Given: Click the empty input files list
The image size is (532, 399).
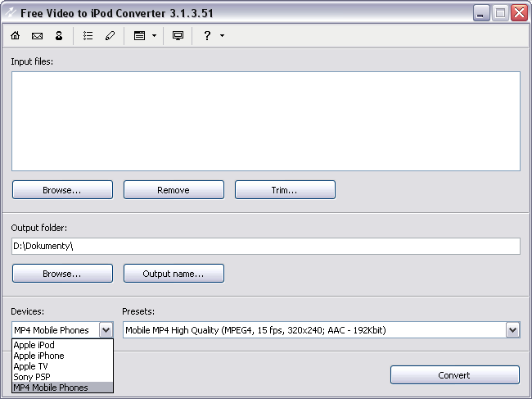Looking at the screenshot, I should click(x=266, y=121).
